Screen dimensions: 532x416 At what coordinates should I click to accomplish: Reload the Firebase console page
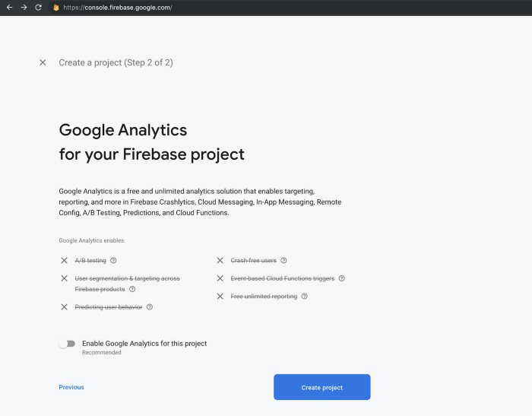tap(38, 8)
